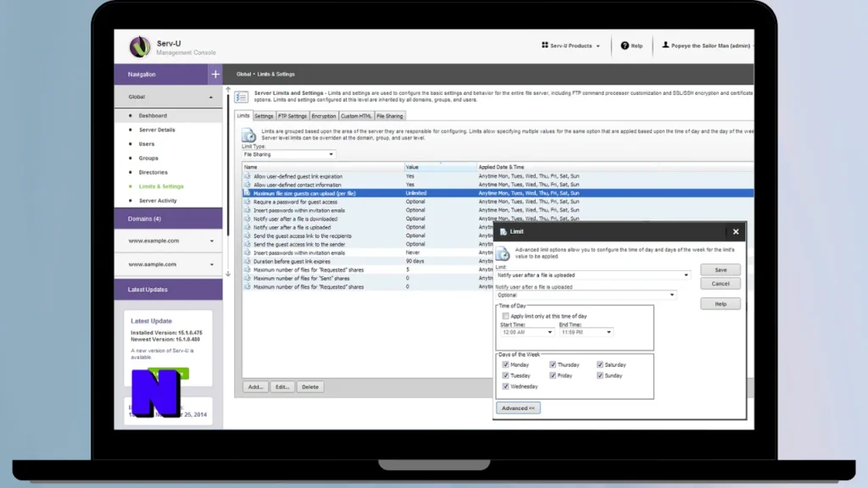The image size is (868, 488).
Task: Select the Domains (4) section header
Action: 169,219
